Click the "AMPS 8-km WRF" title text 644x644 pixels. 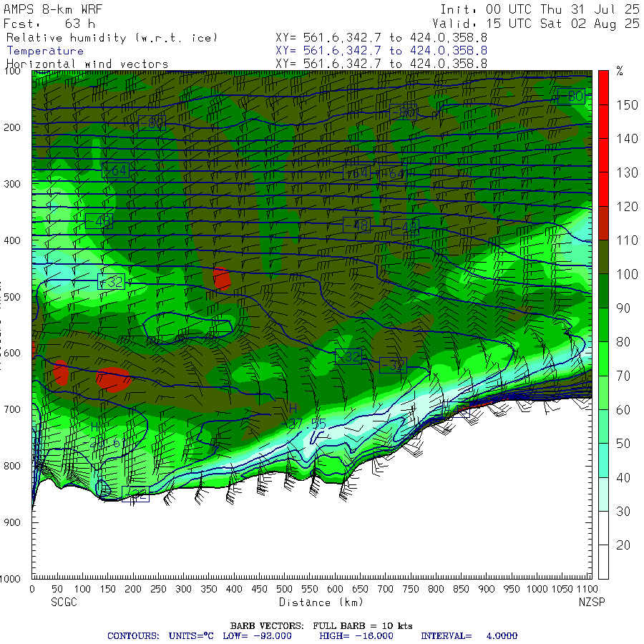tap(53, 9)
